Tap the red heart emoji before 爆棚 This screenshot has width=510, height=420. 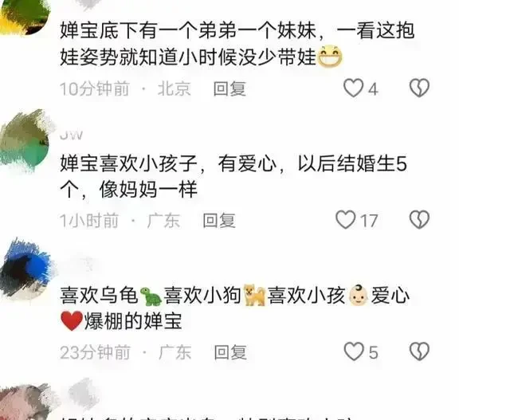[x=72, y=320]
